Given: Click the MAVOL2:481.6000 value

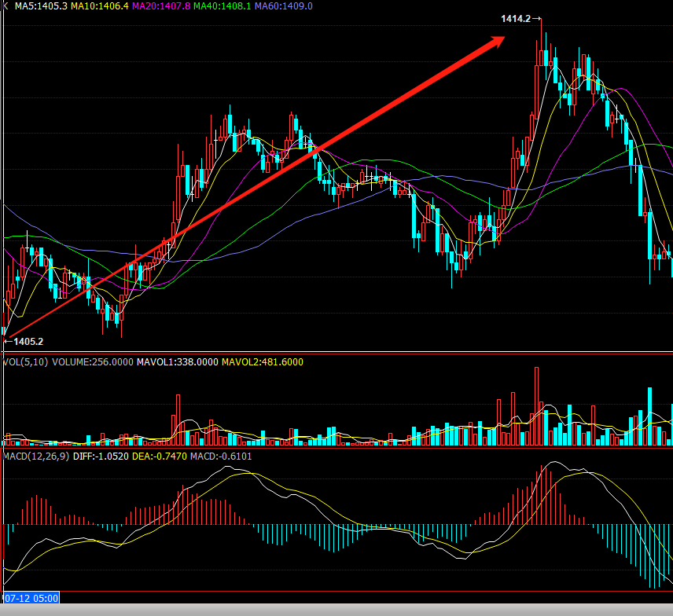Looking at the screenshot, I should 263,361.
